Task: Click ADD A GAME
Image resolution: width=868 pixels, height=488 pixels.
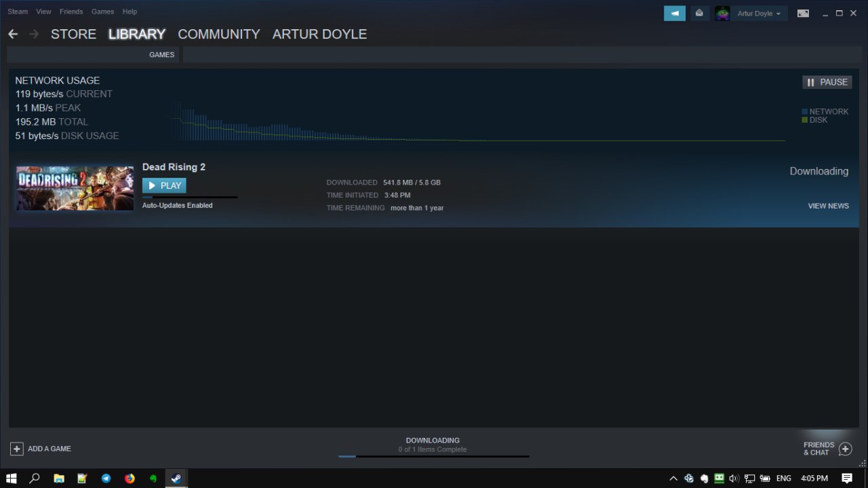Action: 50,449
